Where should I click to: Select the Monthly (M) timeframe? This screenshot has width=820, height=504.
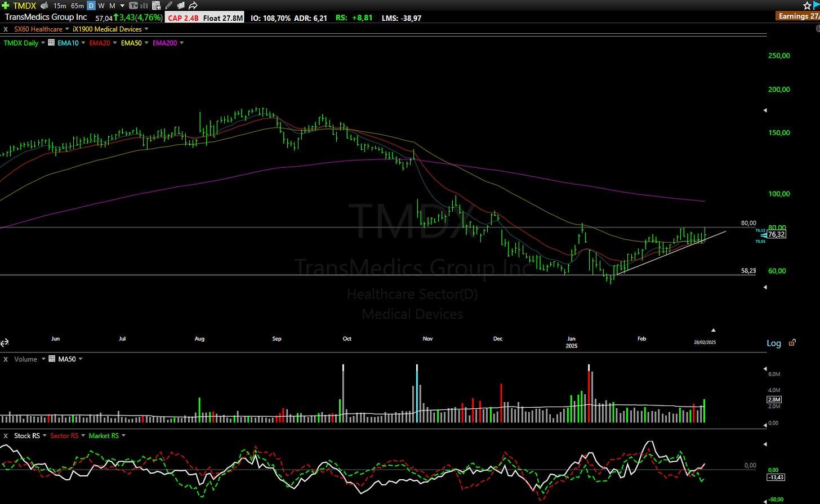coord(112,6)
